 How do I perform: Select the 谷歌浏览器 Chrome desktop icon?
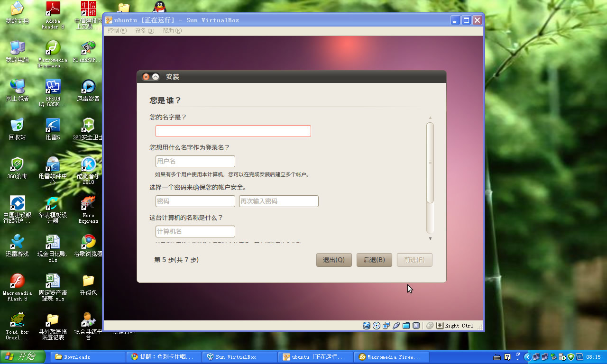pyautogui.click(x=88, y=246)
